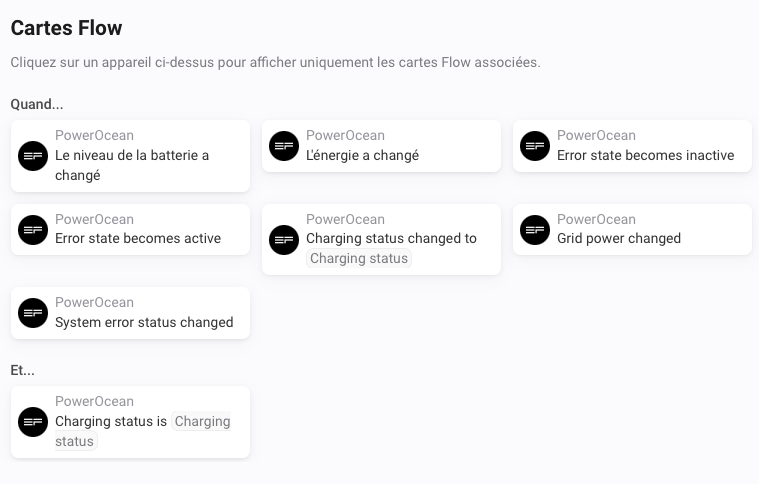Click the icon beside Error state becomes active
Screen dimensions: 759x484
[33, 229]
